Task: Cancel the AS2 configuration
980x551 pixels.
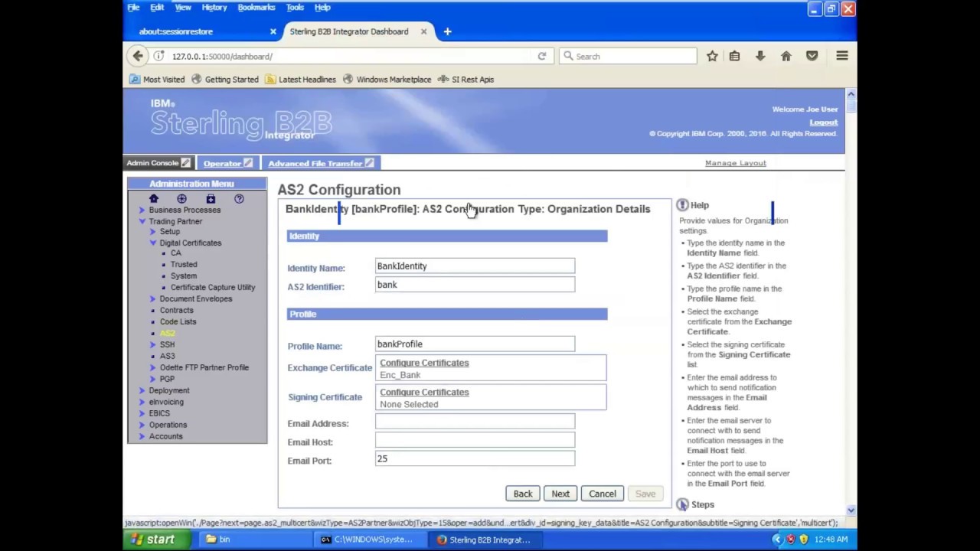Action: (x=603, y=494)
